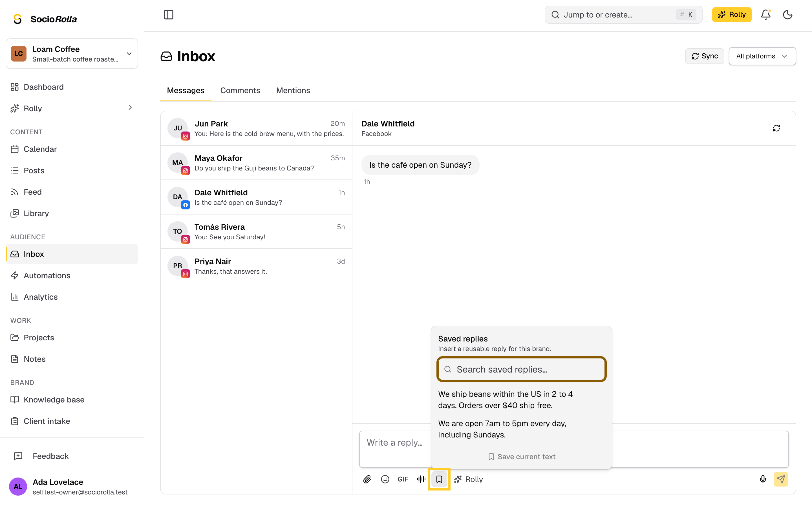Insert the open 7am to 5pm saved reply

pyautogui.click(x=521, y=429)
